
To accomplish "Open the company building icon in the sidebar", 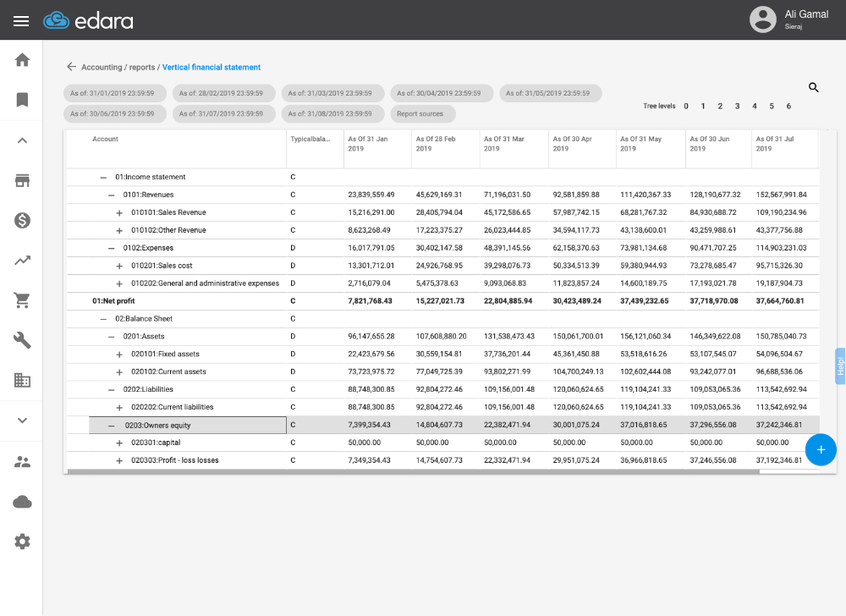I will pos(22,380).
